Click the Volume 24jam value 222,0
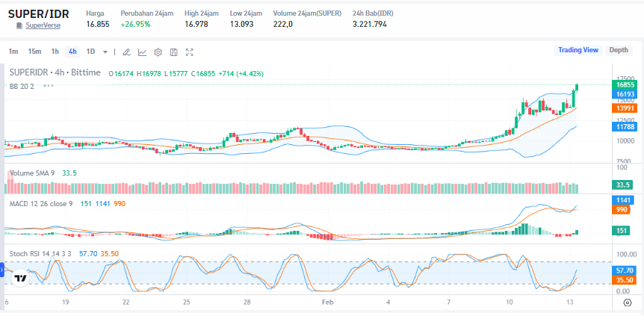The height and width of the screenshot is (316, 644). [x=283, y=24]
